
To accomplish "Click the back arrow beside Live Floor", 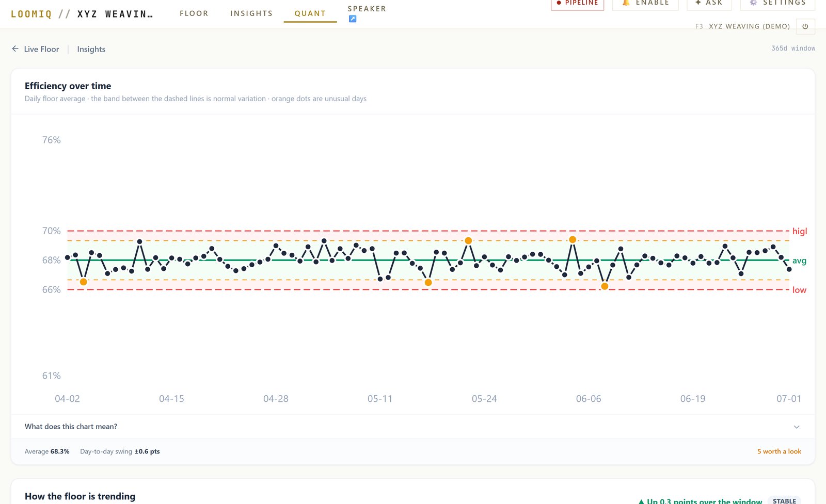I will pyautogui.click(x=15, y=48).
